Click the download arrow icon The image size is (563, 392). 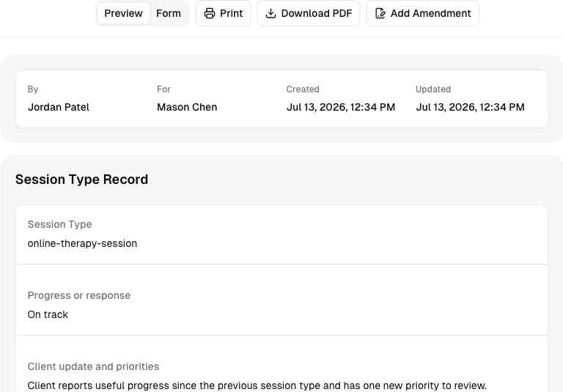(271, 13)
